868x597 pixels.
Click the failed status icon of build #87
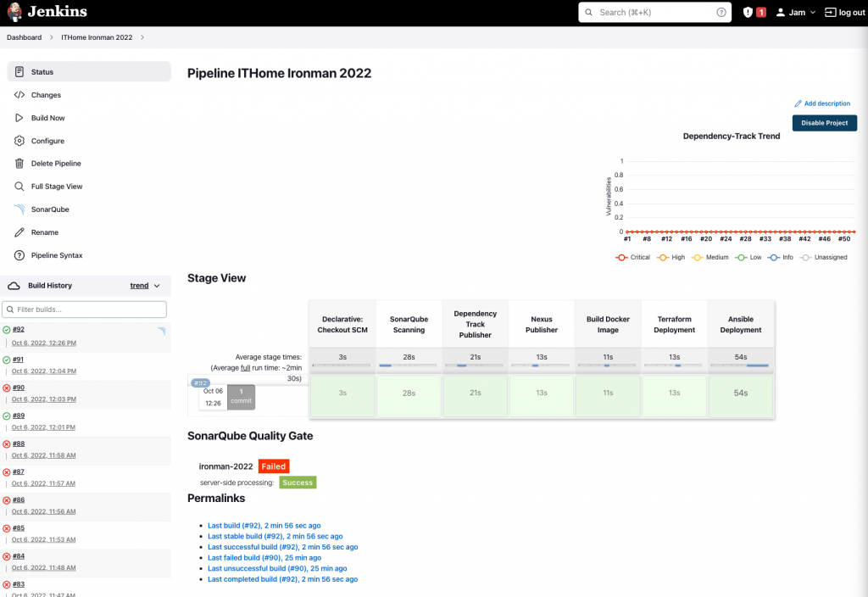click(7, 472)
